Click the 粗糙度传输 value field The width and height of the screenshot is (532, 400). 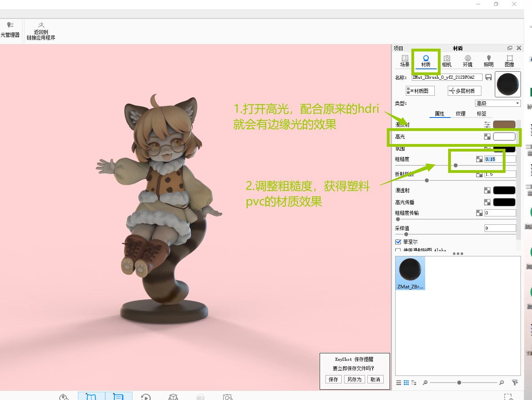(500, 213)
